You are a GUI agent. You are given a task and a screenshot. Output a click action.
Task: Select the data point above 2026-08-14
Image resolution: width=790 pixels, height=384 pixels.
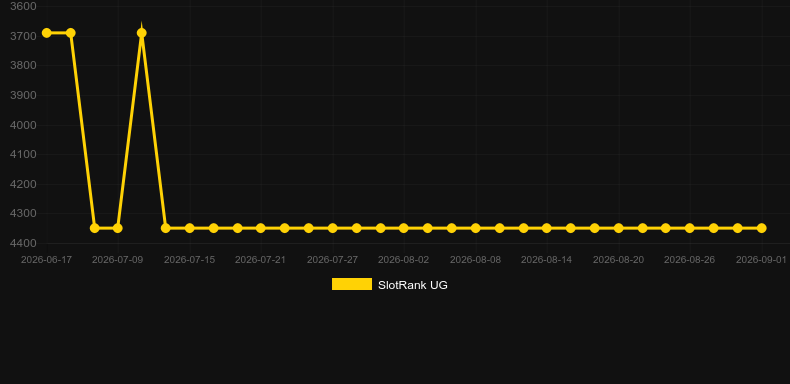[x=547, y=228]
